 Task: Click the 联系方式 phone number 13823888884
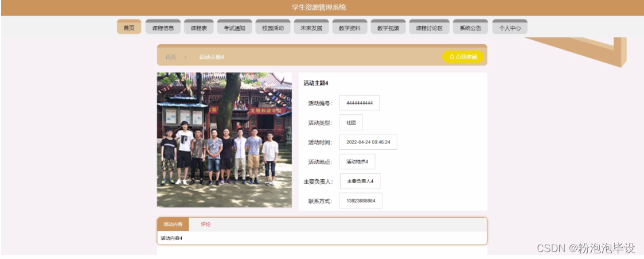361,201
